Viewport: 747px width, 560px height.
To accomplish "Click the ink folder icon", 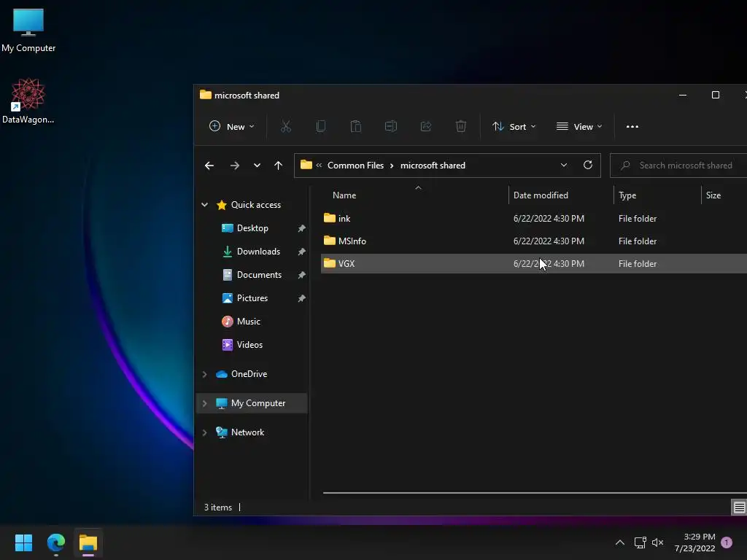I will (329, 218).
